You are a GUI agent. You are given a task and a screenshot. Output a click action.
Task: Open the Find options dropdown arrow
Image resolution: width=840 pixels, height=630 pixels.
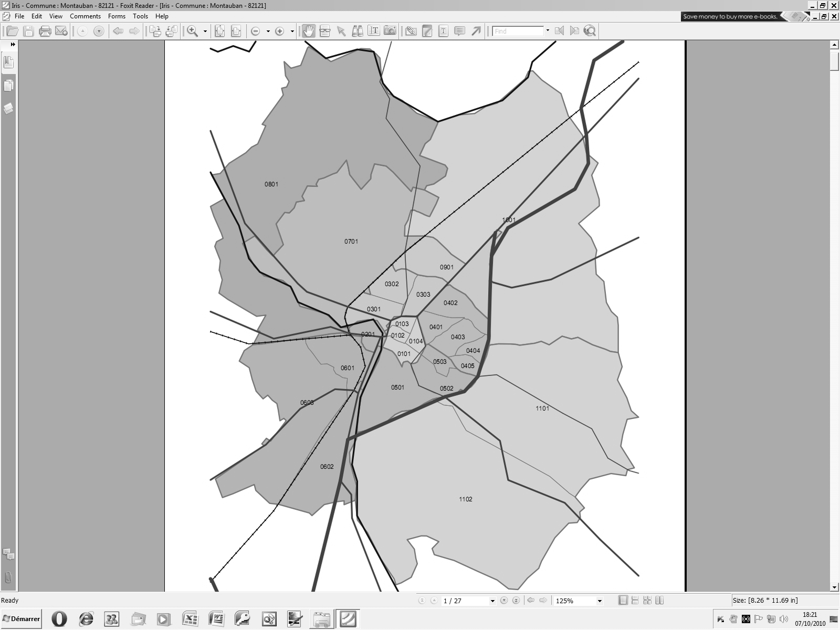coord(548,31)
